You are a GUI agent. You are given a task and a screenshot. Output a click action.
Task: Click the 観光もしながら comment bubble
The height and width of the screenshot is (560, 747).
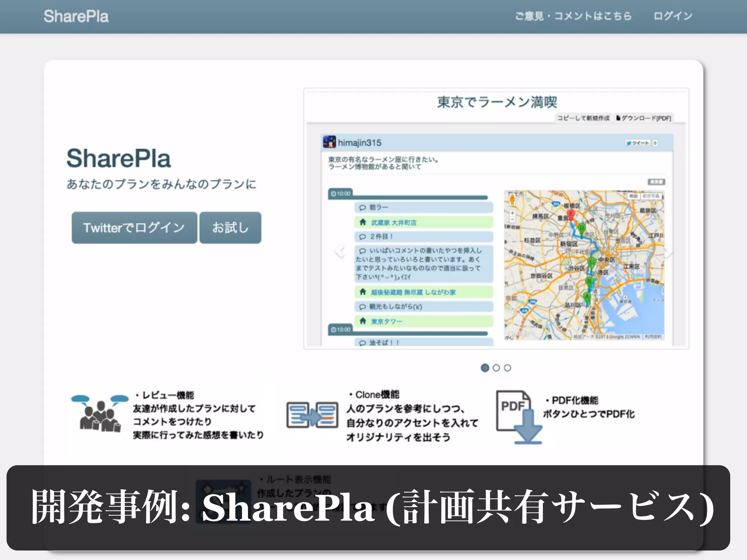coord(424,307)
